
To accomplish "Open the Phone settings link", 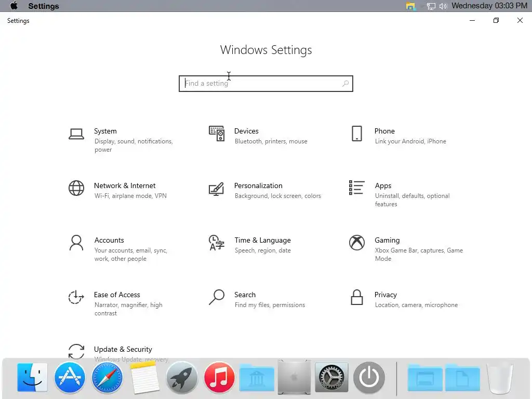I will click(384, 131).
